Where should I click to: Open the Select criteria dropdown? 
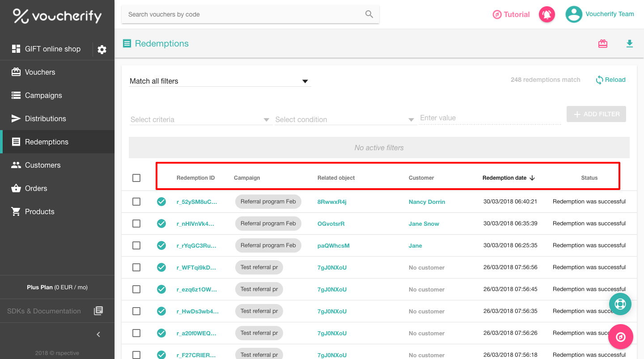coord(200,119)
